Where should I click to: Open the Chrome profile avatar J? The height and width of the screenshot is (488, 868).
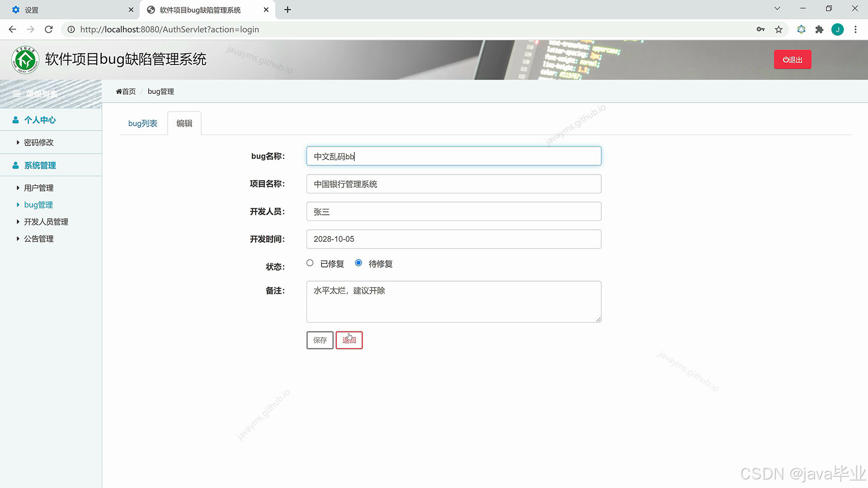(x=838, y=29)
